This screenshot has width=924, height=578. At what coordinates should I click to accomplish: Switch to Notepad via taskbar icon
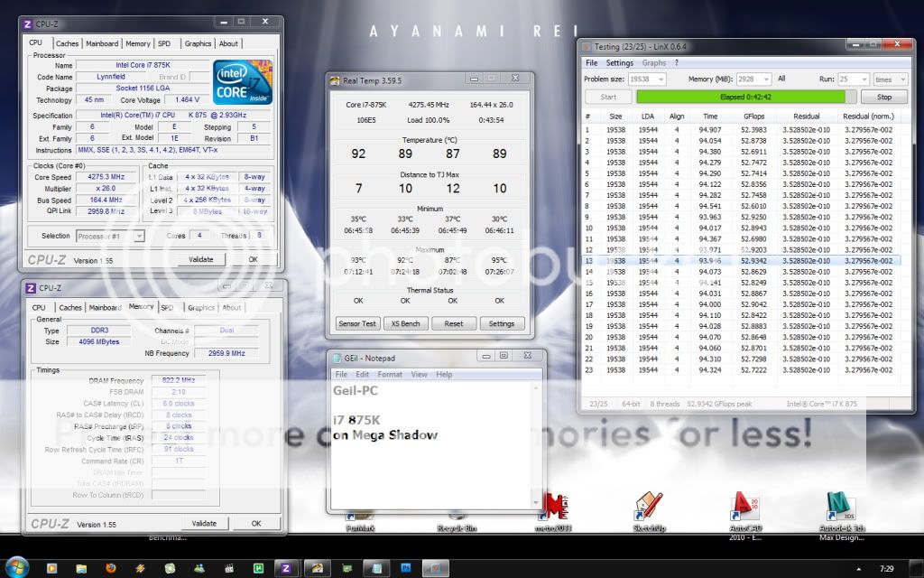coord(376,569)
